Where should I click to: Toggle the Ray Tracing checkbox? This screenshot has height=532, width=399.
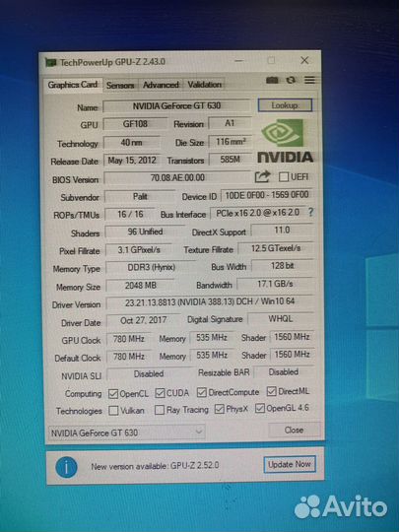point(160,410)
